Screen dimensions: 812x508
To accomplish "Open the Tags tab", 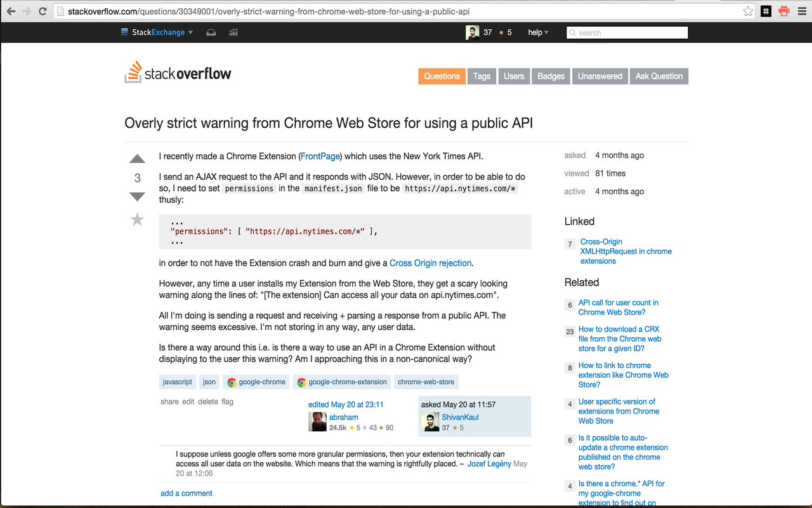I will click(x=481, y=76).
